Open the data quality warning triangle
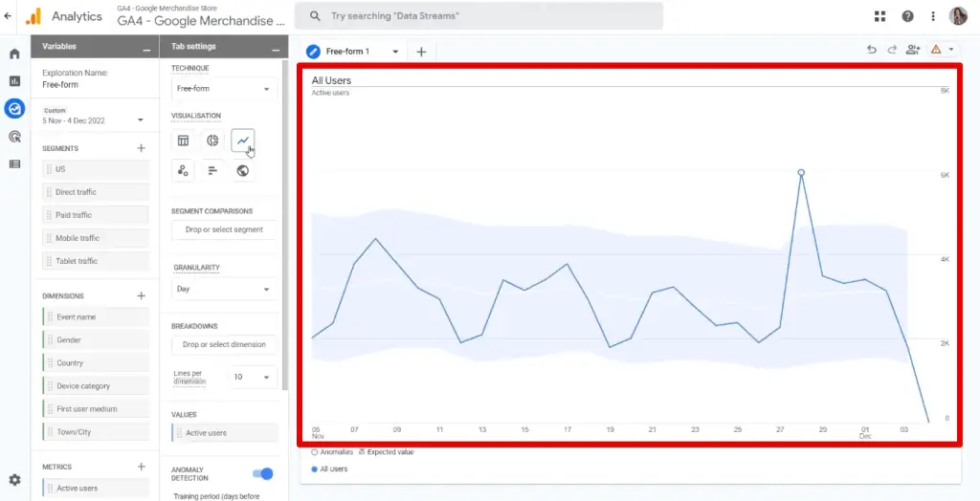The image size is (980, 501). (x=936, y=50)
